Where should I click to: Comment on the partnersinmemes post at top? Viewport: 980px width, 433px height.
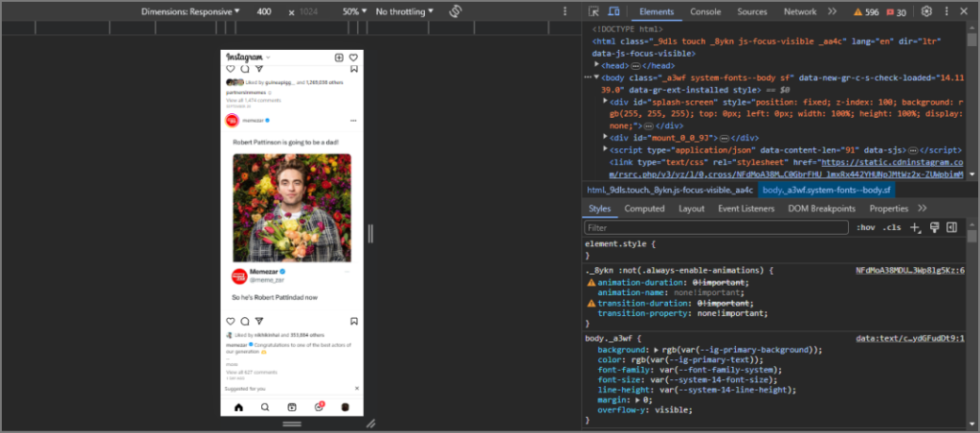(x=245, y=69)
